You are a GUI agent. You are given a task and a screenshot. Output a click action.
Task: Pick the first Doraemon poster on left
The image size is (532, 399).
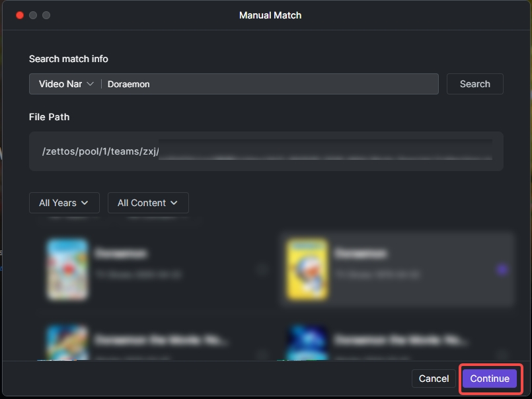67,269
